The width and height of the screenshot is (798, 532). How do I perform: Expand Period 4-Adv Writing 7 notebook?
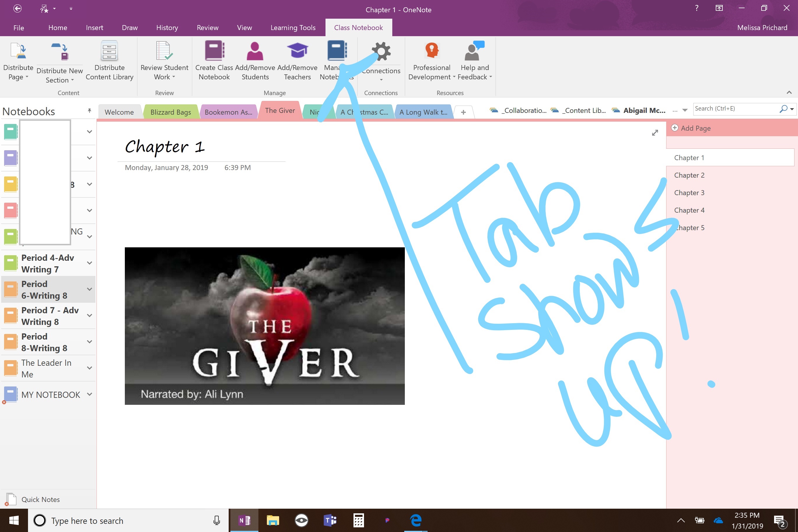90,263
